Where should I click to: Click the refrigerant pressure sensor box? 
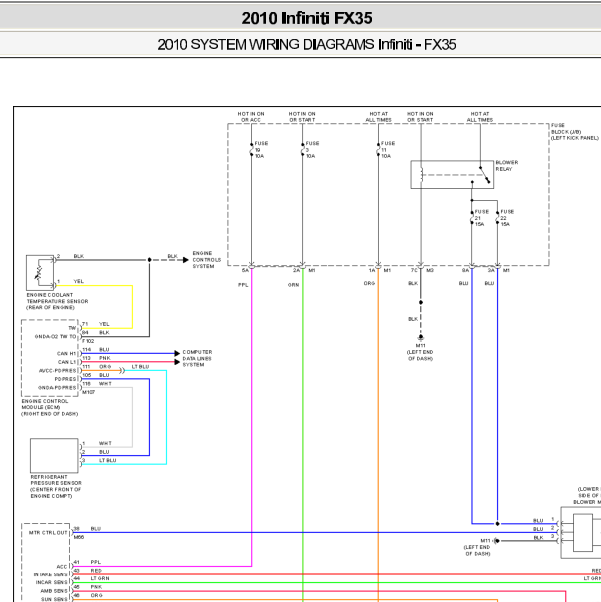click(x=54, y=456)
